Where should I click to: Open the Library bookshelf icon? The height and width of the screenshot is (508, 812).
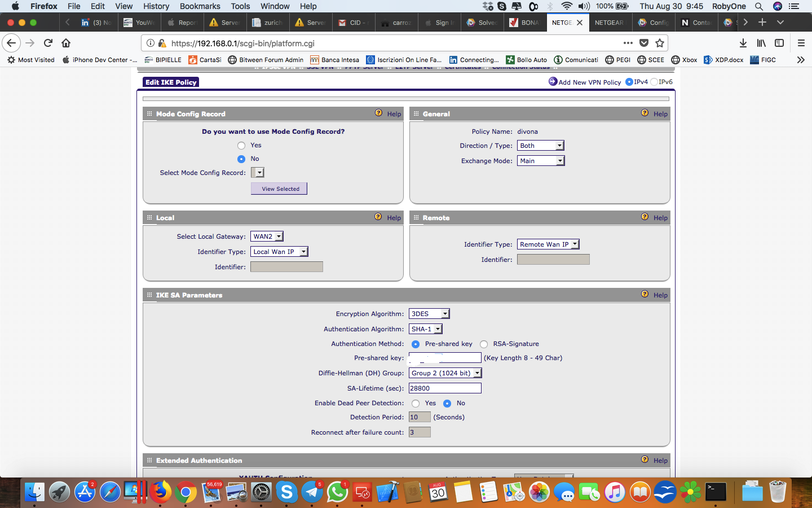pyautogui.click(x=761, y=43)
